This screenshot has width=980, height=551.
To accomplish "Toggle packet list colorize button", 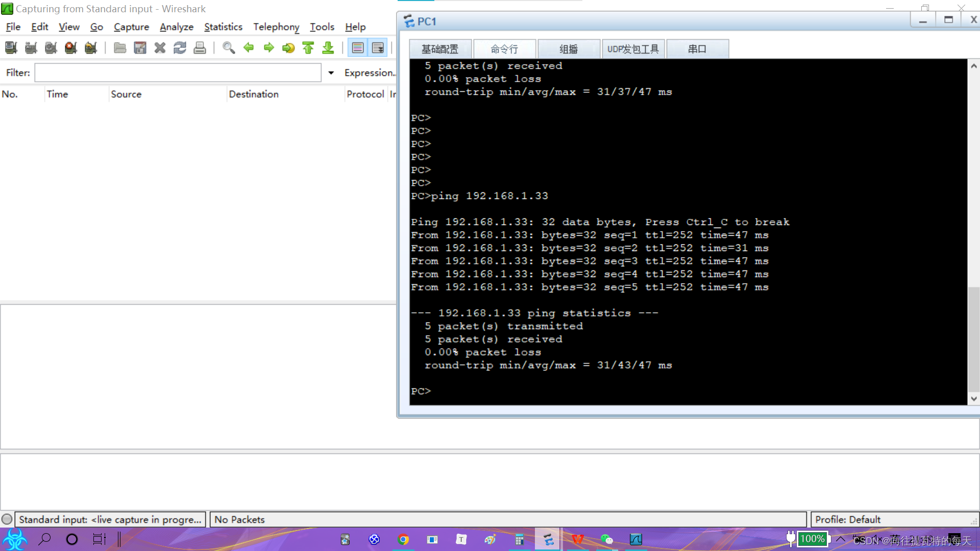I will [x=358, y=48].
